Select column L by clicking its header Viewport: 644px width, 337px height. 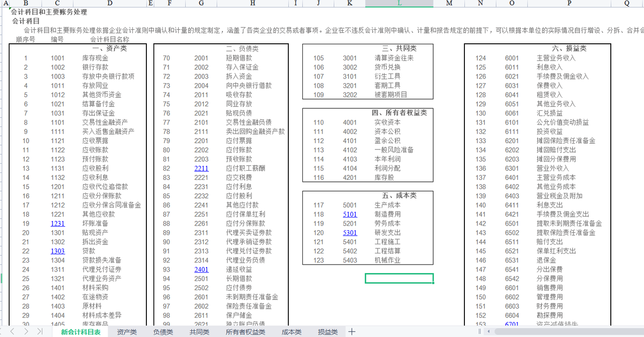399,4
